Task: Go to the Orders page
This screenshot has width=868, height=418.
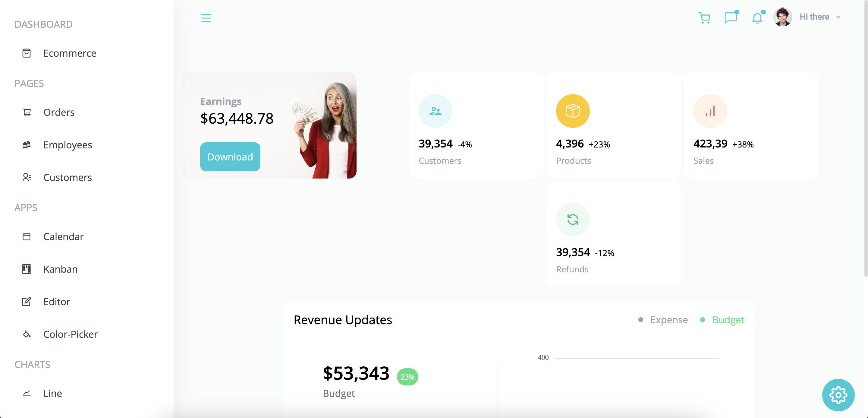Action: coord(59,112)
